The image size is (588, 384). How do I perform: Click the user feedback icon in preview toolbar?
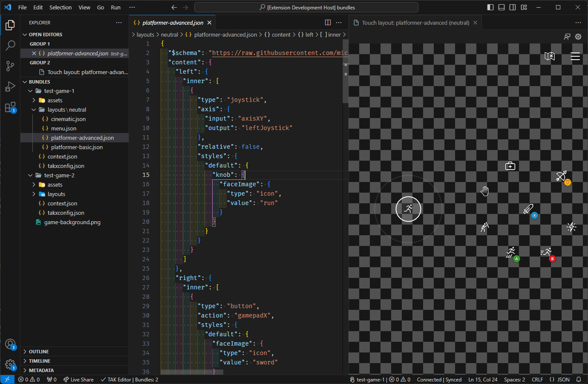pyautogui.click(x=567, y=37)
